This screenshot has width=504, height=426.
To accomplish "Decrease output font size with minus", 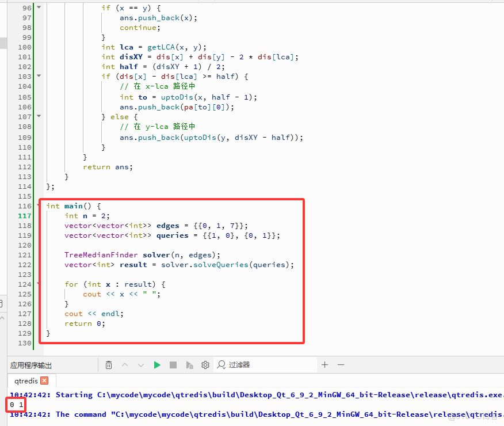I will pos(341,365).
